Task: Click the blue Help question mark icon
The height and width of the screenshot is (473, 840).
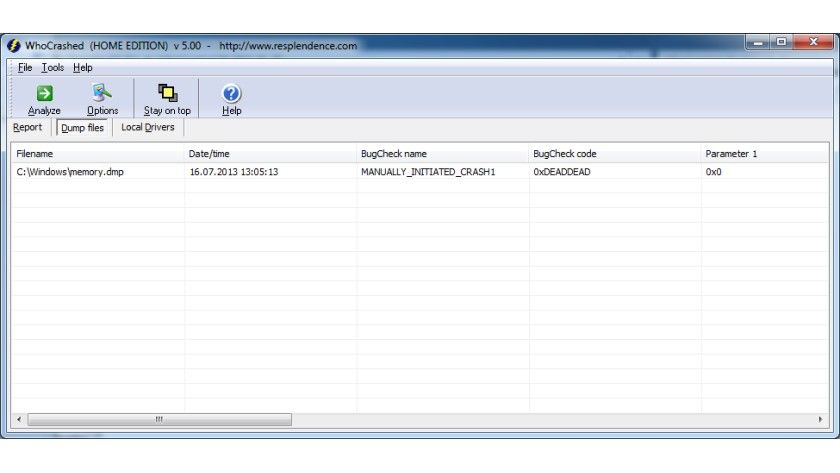Action: [x=231, y=93]
